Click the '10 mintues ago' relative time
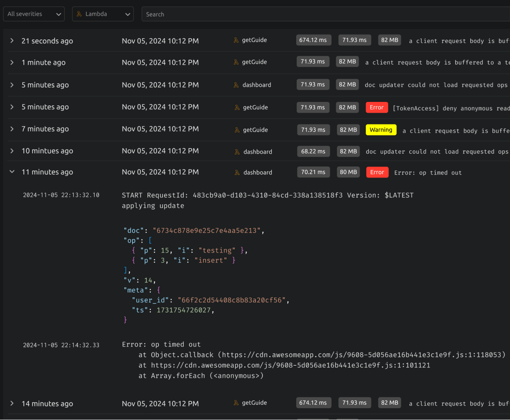 47,151
